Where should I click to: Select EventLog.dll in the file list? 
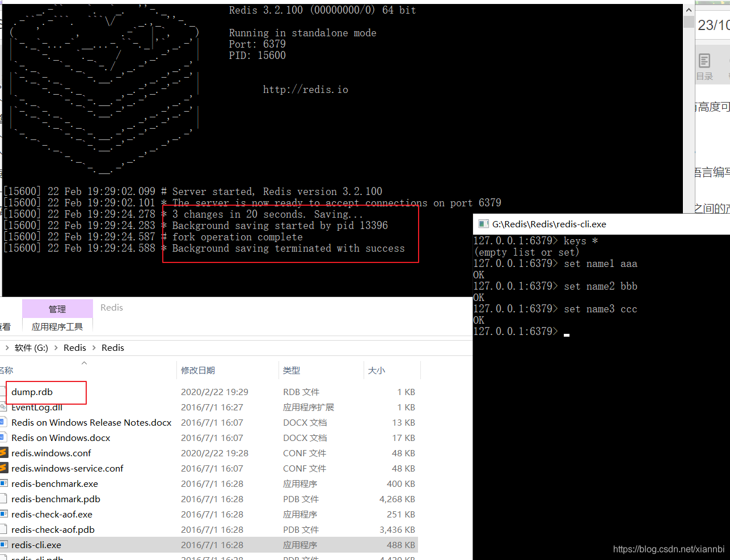[x=37, y=408]
